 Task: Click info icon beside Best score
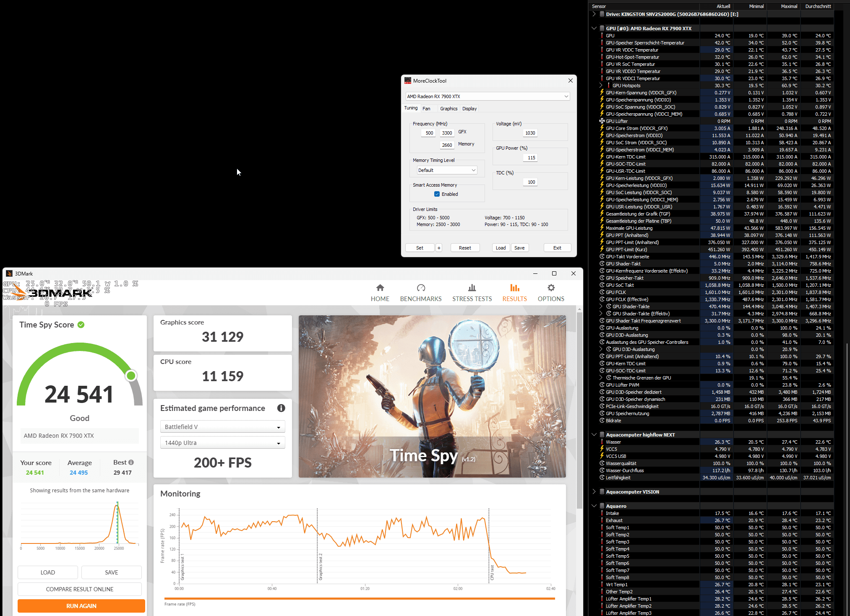pos(131,462)
